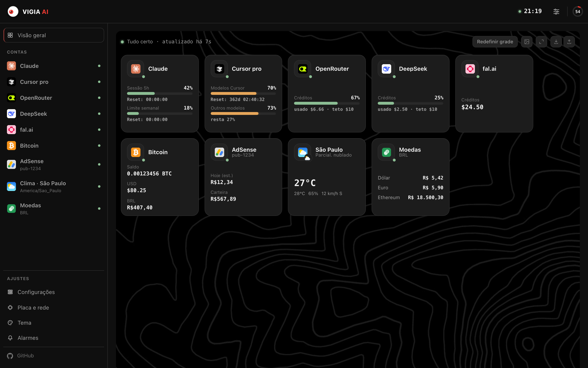Click the 'resta 27%' text
The width and height of the screenshot is (588, 368).
point(223,120)
